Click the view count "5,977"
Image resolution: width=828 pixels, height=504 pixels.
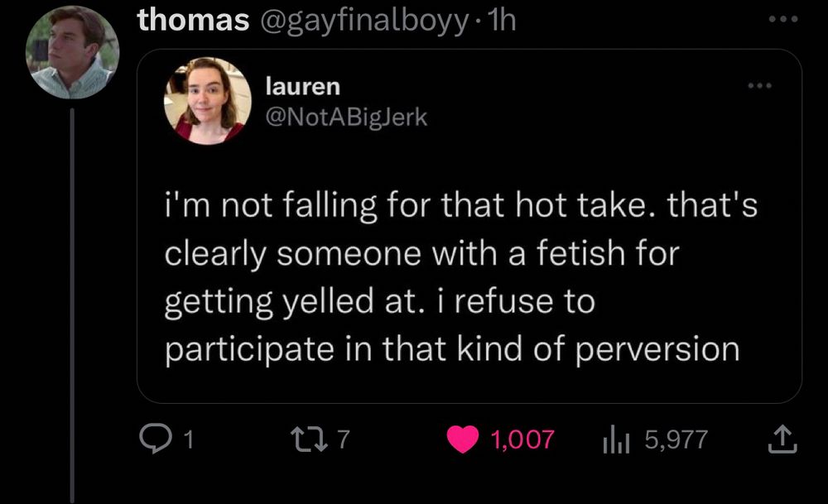pos(676,439)
